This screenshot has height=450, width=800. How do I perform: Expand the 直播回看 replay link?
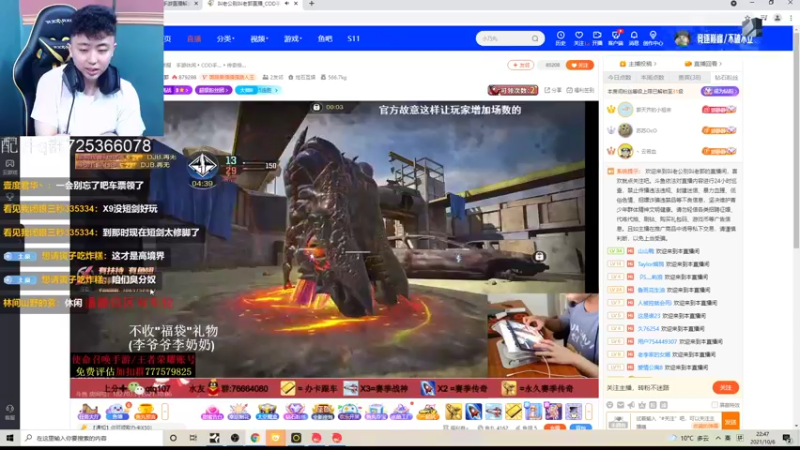click(x=704, y=64)
